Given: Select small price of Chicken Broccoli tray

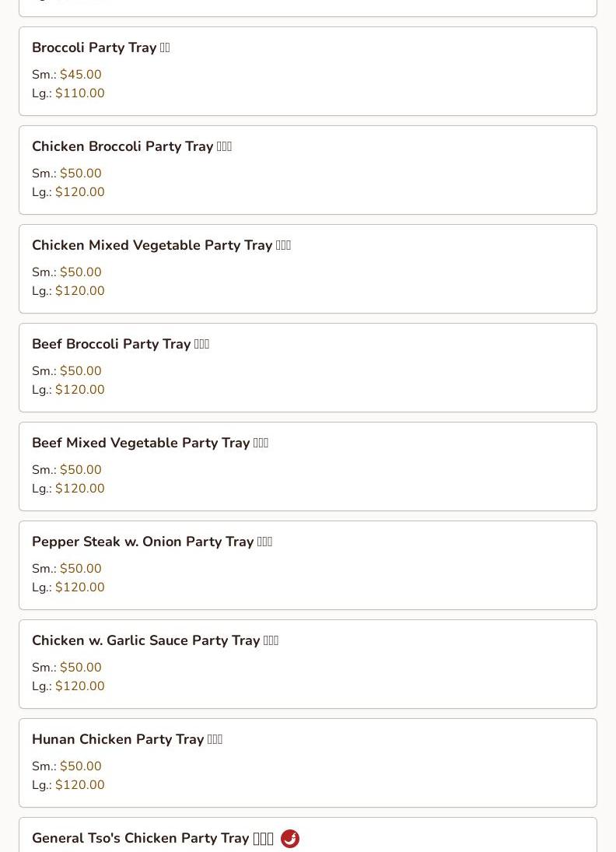Looking at the screenshot, I should click(x=80, y=174).
